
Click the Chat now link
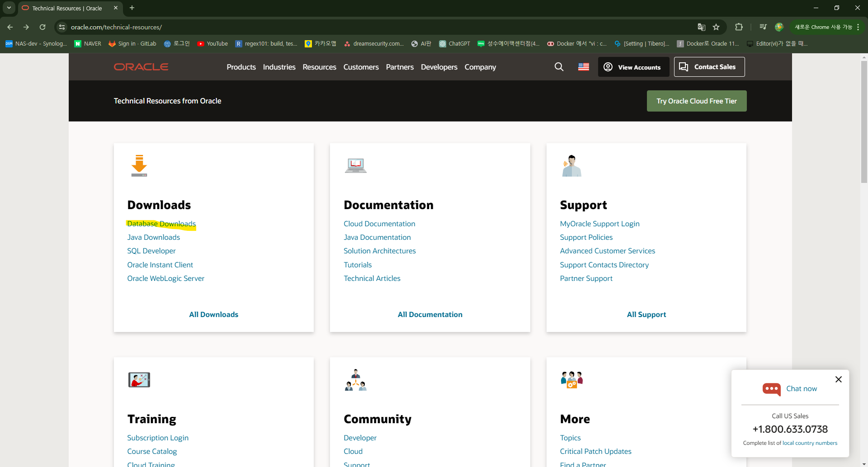pyautogui.click(x=802, y=388)
